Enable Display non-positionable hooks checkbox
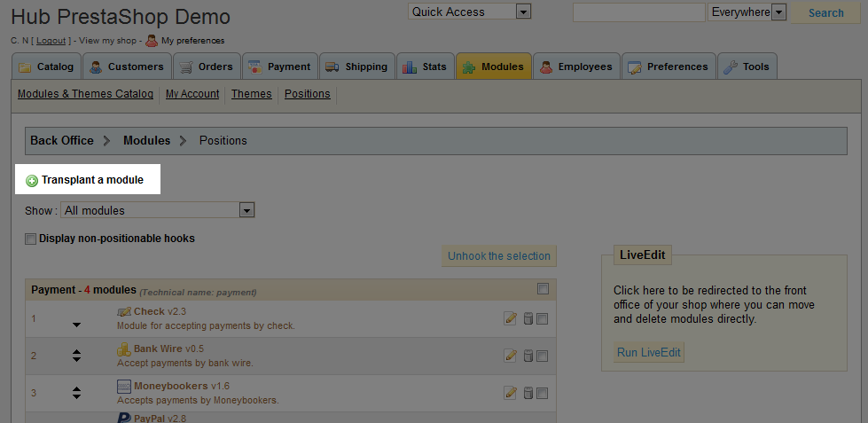Image resolution: width=868 pixels, height=423 pixels. (31, 239)
